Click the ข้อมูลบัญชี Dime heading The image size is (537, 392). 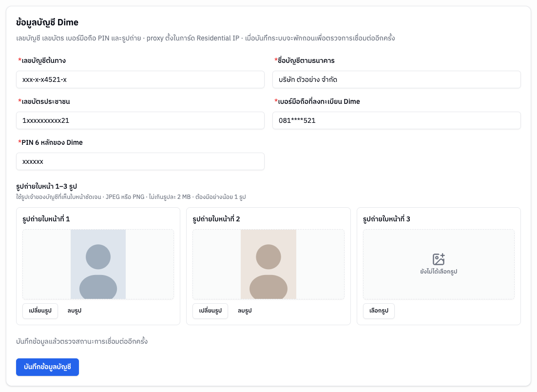coord(47,22)
